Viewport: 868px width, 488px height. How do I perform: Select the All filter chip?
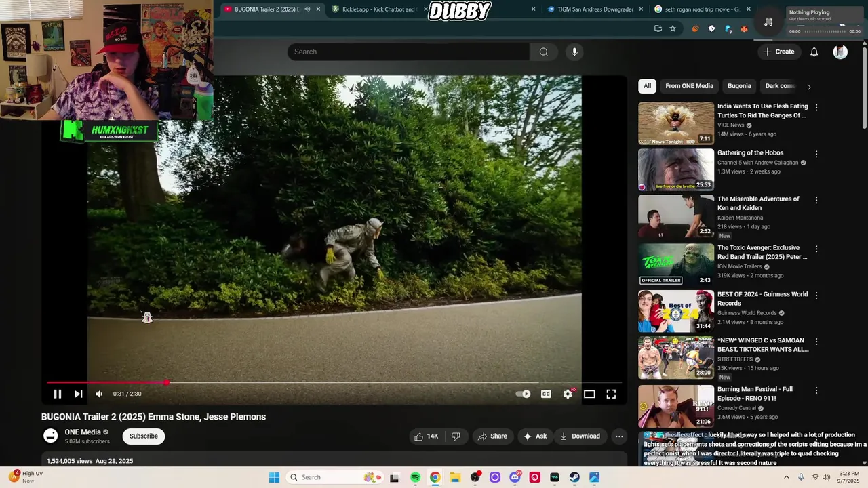647,86
